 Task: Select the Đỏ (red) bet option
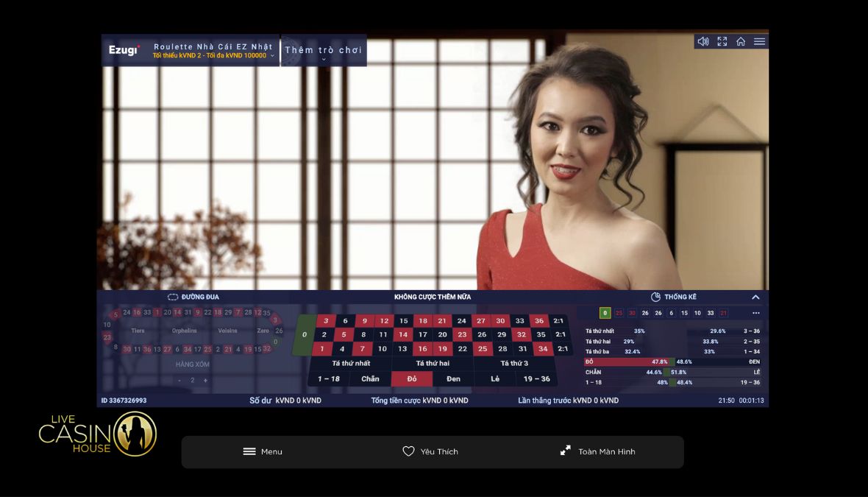(x=412, y=379)
